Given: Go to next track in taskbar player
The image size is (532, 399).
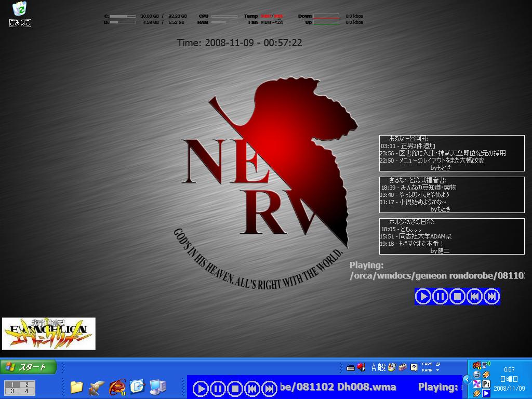Looking at the screenshot, I should [269, 389].
